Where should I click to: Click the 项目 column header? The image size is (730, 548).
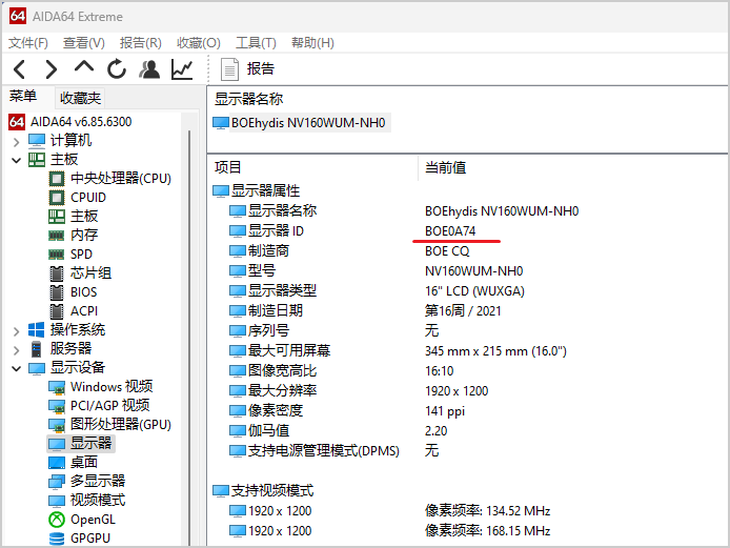point(228,168)
